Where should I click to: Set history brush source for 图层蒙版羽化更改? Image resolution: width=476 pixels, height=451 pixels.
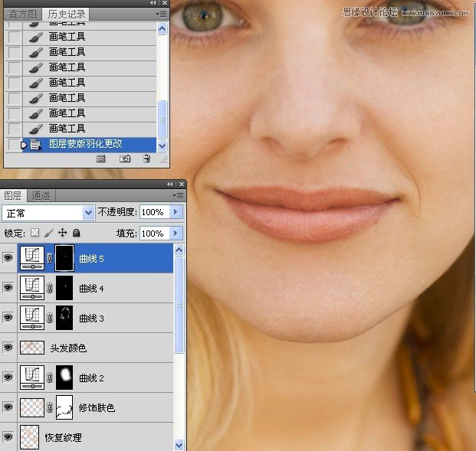coord(14,145)
